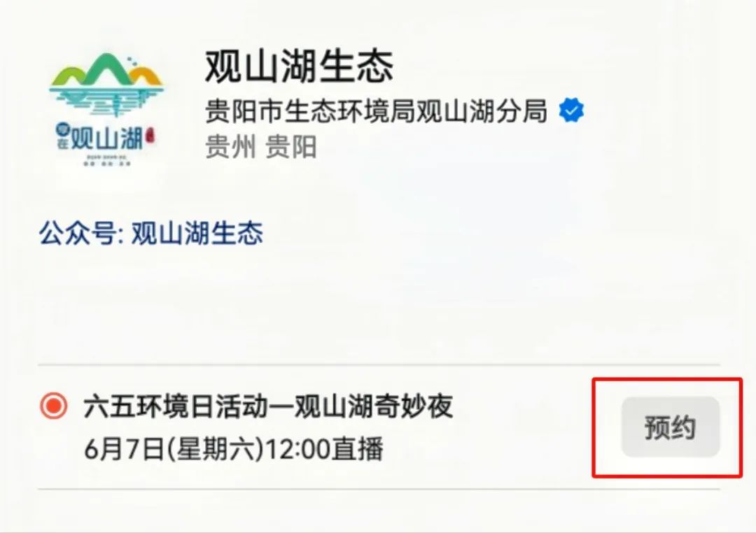
Task: Click the 贵州 province label
Action: click(230, 147)
